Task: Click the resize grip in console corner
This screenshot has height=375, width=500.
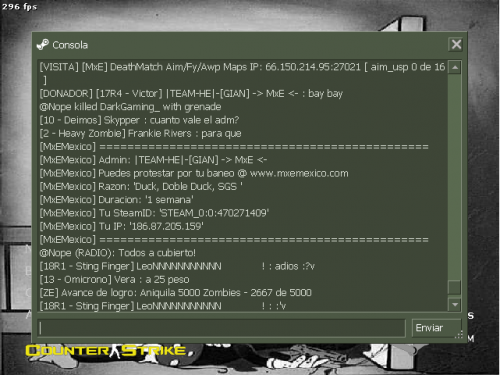Action: [459, 335]
